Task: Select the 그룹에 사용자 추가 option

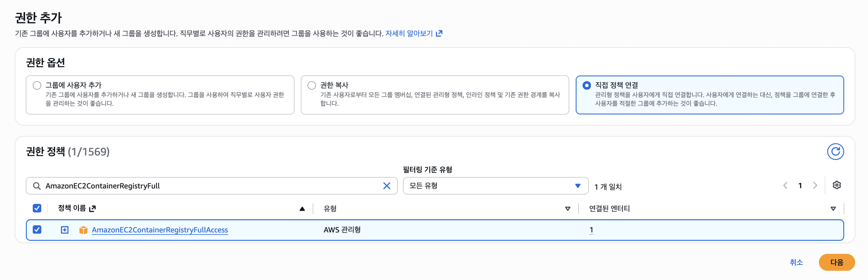Action: [37, 86]
